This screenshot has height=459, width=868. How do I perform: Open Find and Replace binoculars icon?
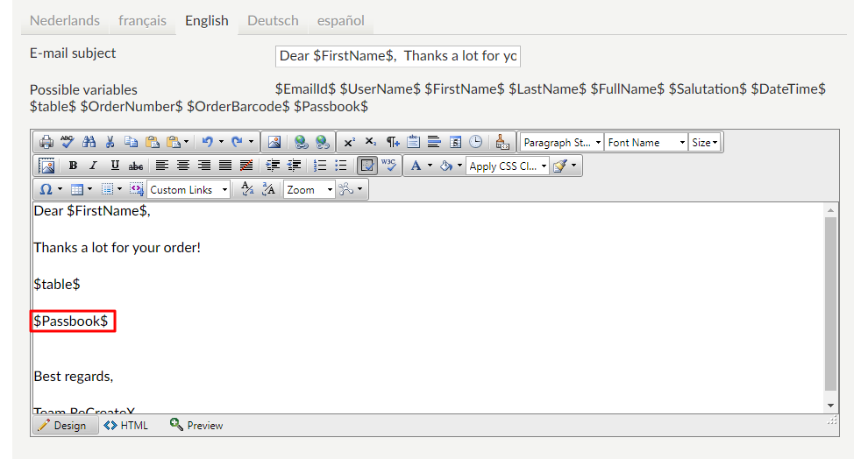pyautogui.click(x=89, y=142)
